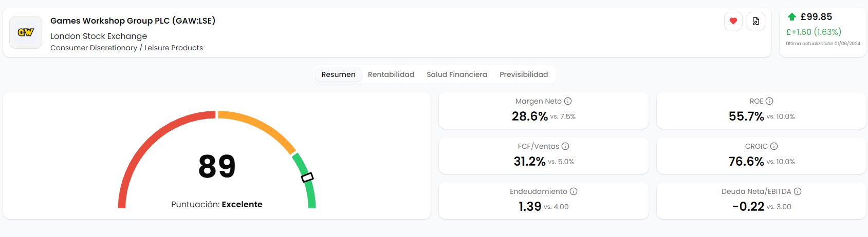Click the Games Workshop Group PLC title
Screen dimensions: 868x237
coord(133,21)
